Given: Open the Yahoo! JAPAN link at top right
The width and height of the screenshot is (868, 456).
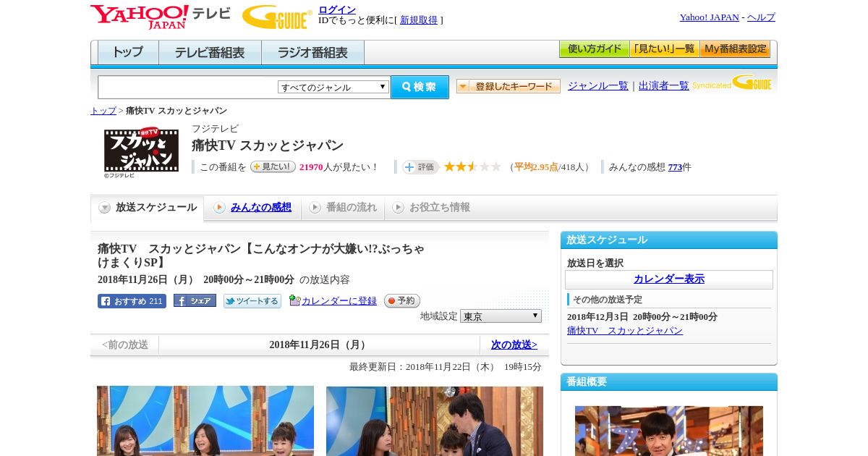Looking at the screenshot, I should [710, 17].
